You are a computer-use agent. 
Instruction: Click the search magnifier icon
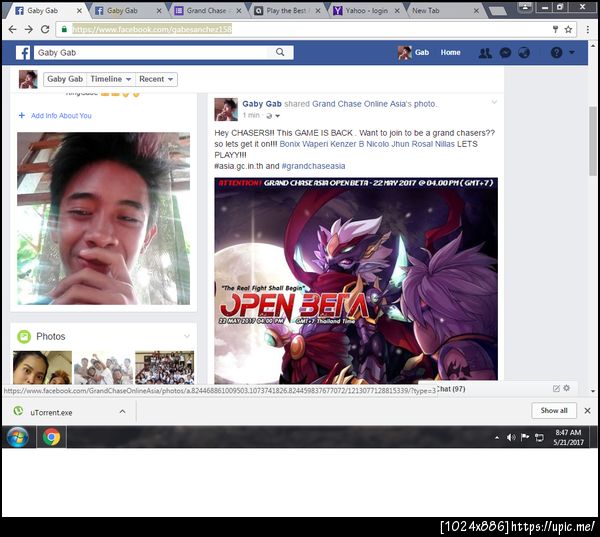click(x=280, y=52)
